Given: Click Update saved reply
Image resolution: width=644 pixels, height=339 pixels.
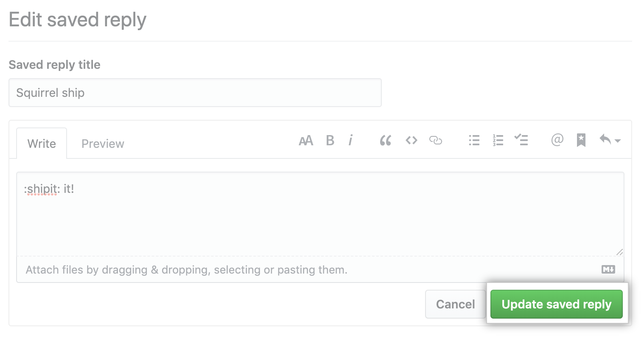Looking at the screenshot, I should (556, 304).
